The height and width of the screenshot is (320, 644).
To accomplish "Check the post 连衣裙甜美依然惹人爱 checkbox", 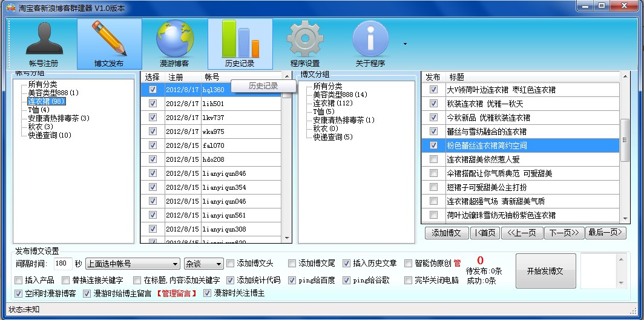I will [x=433, y=159].
